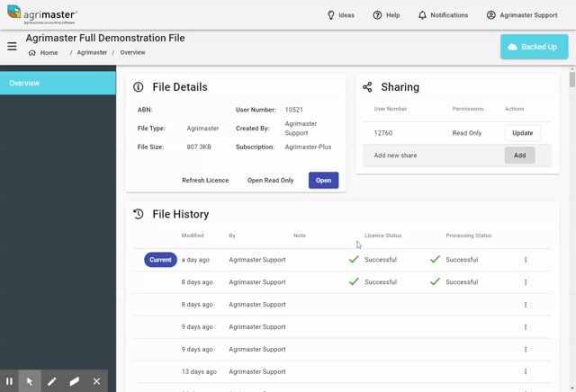
Task: Open Notifications from the top bar
Action: coord(443,15)
